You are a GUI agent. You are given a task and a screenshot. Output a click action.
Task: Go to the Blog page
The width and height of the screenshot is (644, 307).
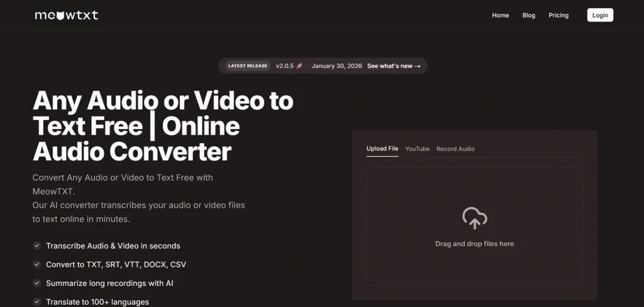click(x=528, y=15)
